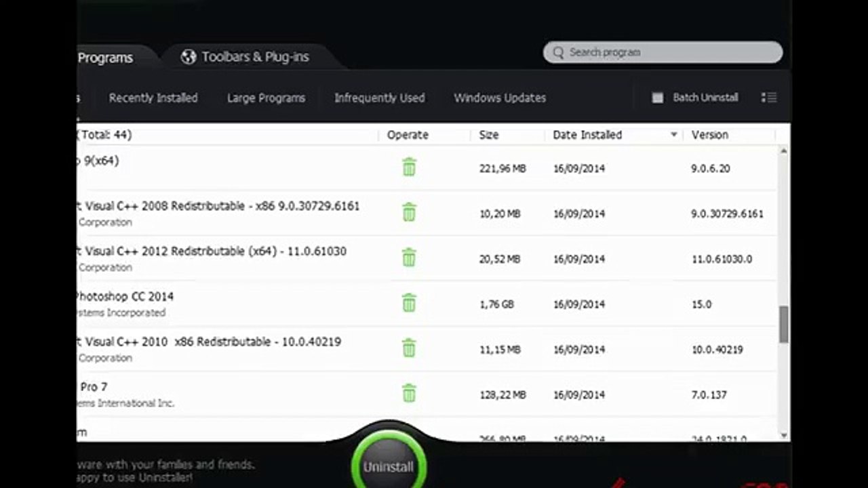The width and height of the screenshot is (868, 488).
Task: Focus the Search program field
Action: pyautogui.click(x=663, y=52)
